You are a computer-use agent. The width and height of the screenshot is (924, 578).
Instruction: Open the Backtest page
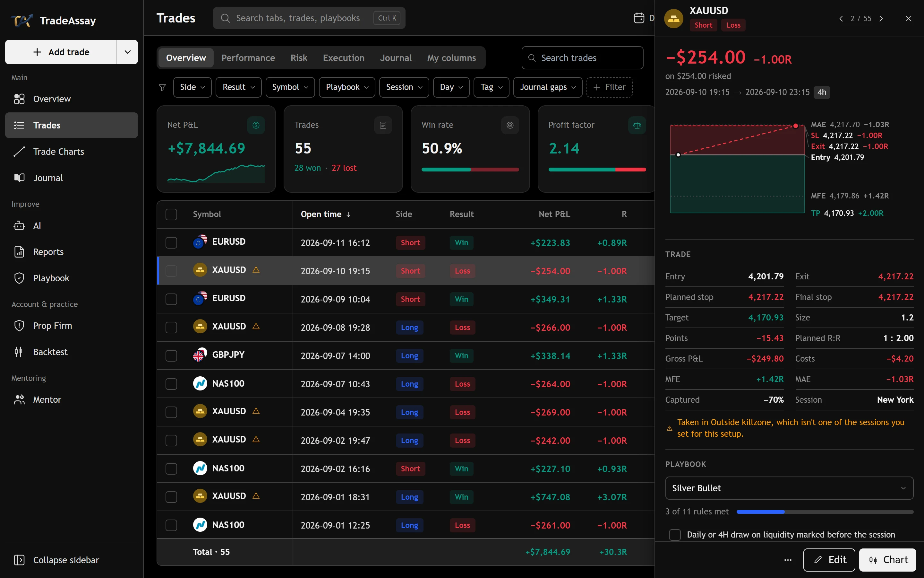point(72,352)
